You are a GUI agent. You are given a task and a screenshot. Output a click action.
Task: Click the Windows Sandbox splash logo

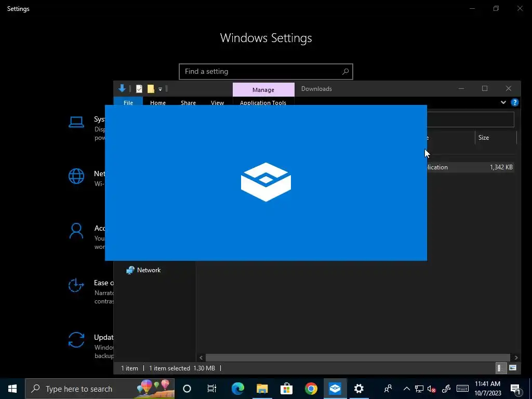tap(265, 182)
